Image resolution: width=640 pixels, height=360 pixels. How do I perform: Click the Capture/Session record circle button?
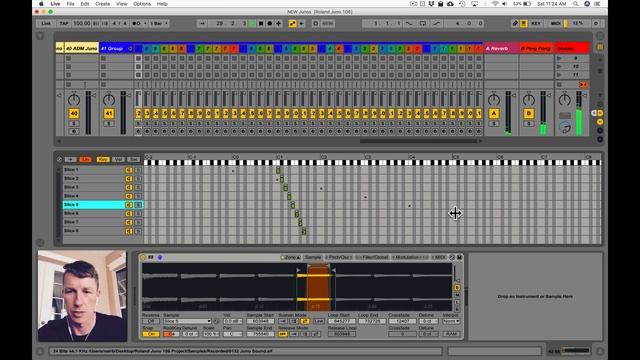click(x=316, y=24)
